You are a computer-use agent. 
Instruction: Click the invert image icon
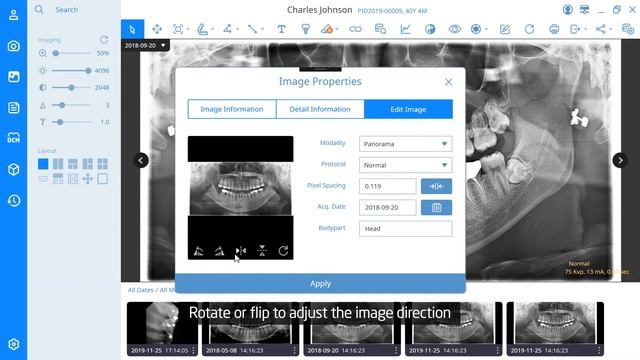pos(430,29)
